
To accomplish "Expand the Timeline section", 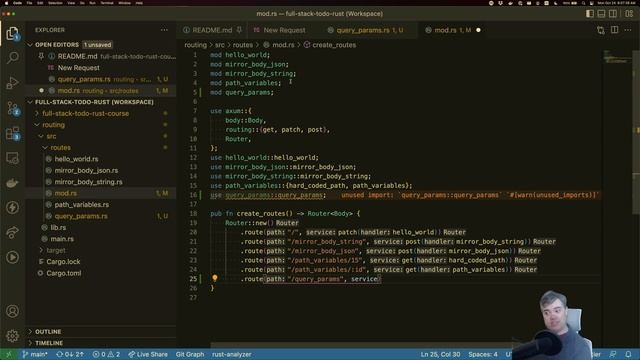I will point(49,343).
